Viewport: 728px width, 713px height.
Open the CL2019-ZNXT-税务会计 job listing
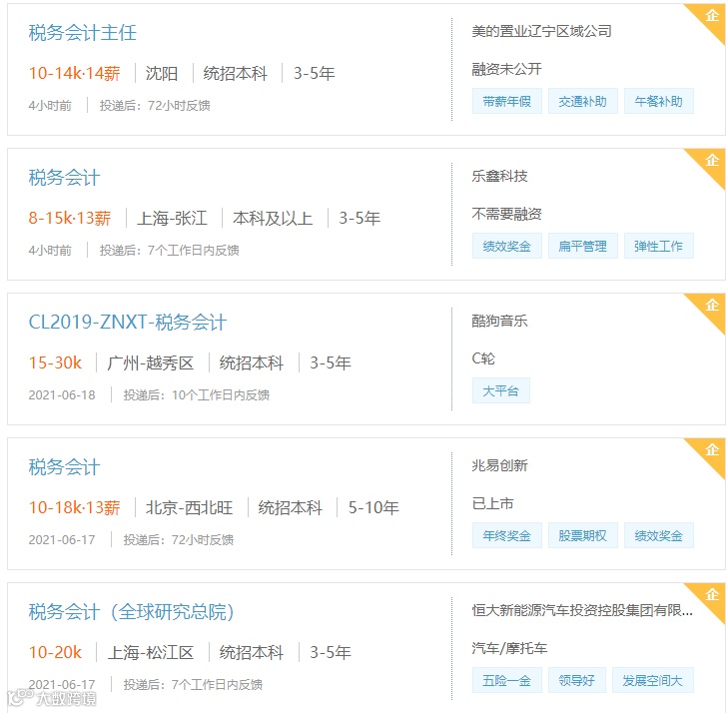(x=128, y=323)
